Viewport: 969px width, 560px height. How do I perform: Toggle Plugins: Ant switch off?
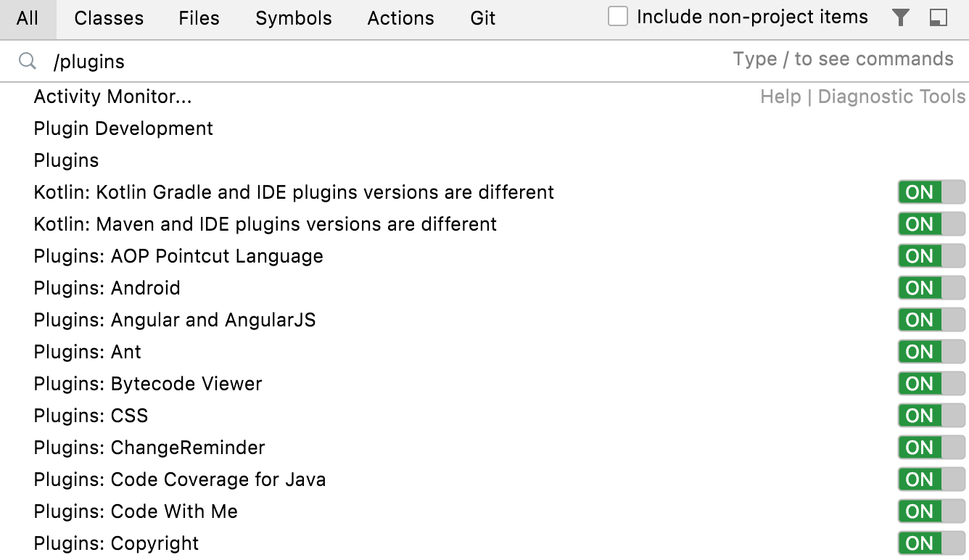coord(931,352)
